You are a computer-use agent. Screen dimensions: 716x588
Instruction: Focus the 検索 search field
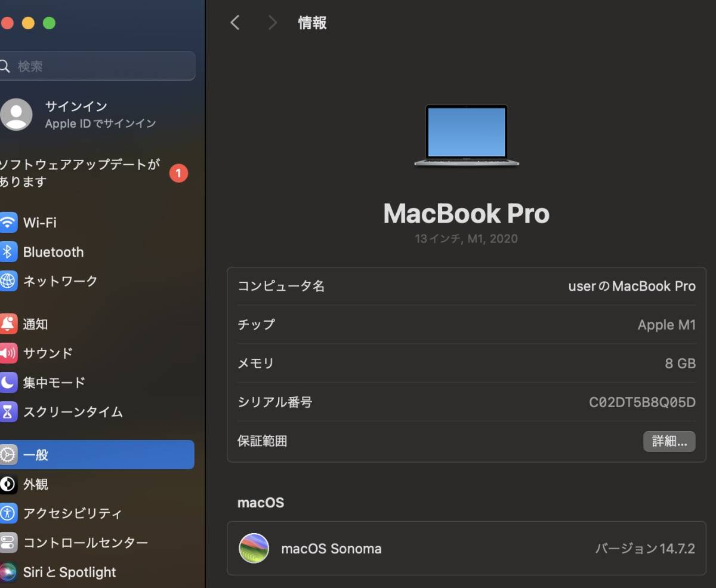coord(97,66)
